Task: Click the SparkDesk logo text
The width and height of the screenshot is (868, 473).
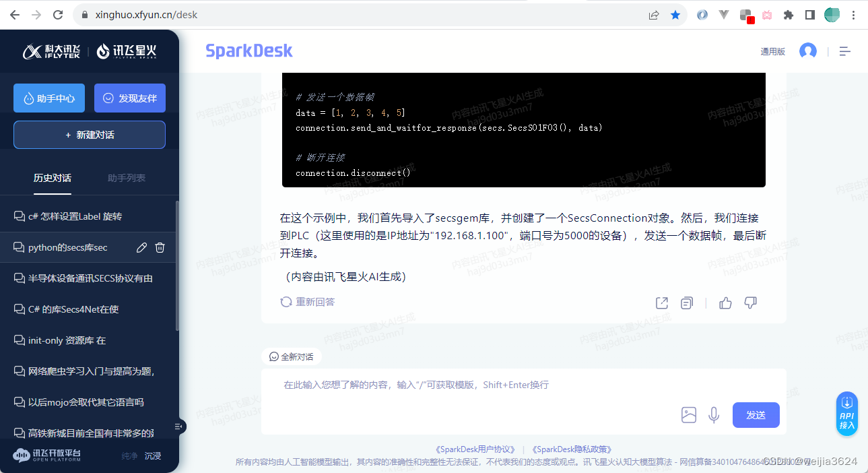Action: click(249, 51)
